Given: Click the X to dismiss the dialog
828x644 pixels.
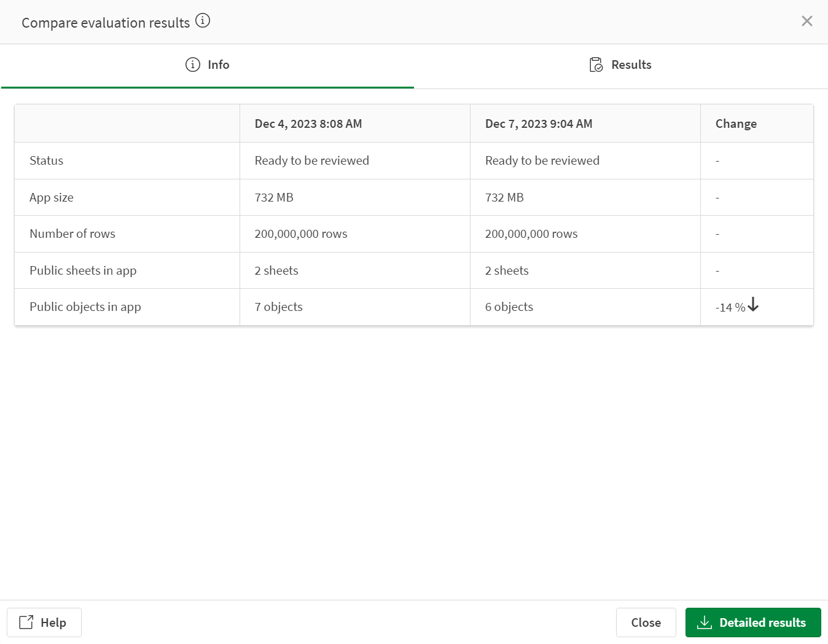Looking at the screenshot, I should click(807, 21).
